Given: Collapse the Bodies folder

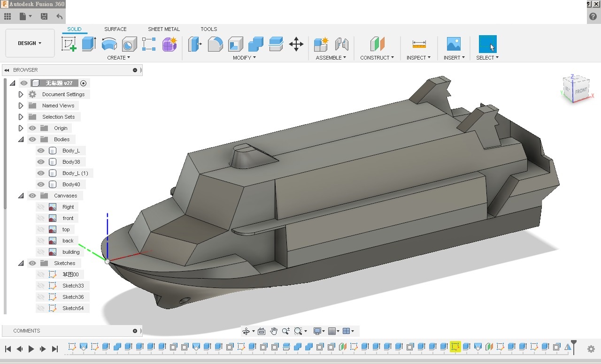Looking at the screenshot, I should [x=21, y=139].
